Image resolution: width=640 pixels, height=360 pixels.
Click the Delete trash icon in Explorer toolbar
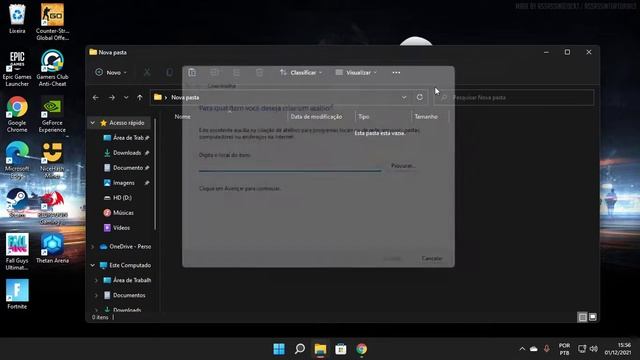(259, 73)
